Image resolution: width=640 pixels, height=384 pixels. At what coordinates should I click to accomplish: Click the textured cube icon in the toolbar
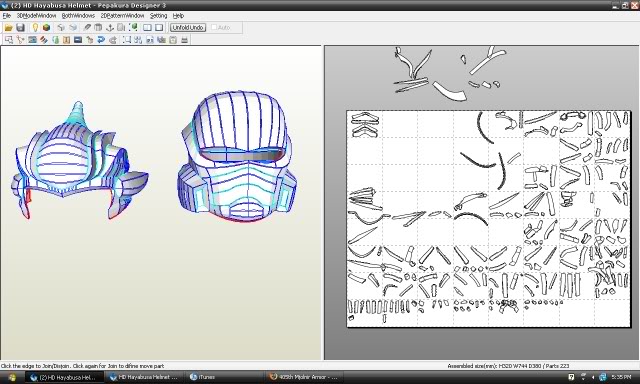pos(46,27)
